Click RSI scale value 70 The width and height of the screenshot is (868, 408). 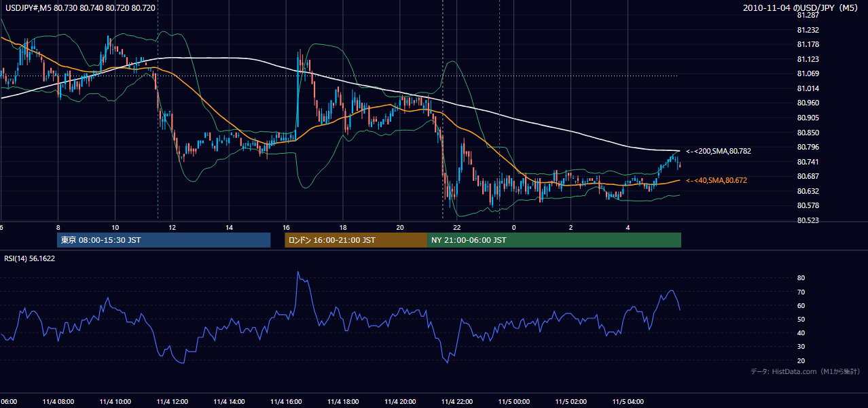click(801, 292)
